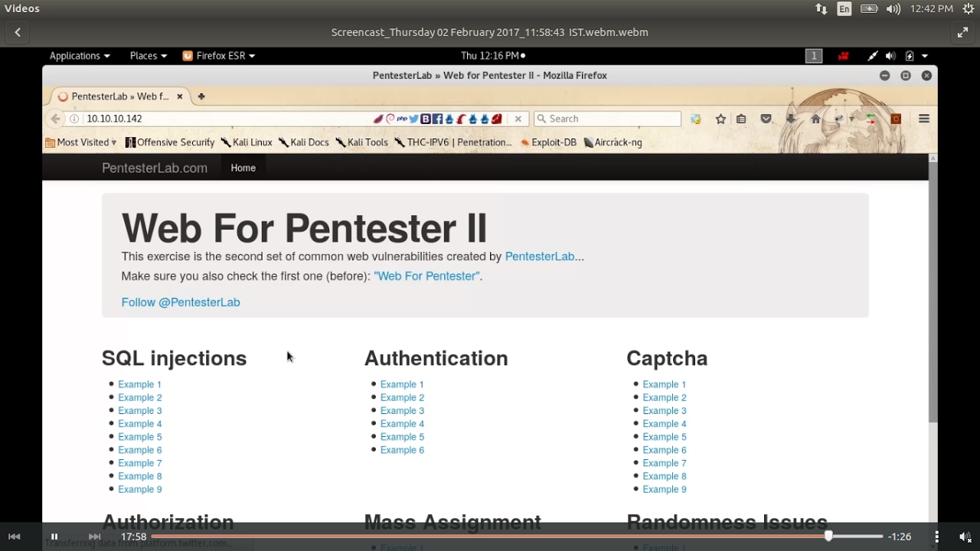This screenshot has width=980, height=551.
Task: Open the video player options menu
Action: pyautogui.click(x=936, y=537)
